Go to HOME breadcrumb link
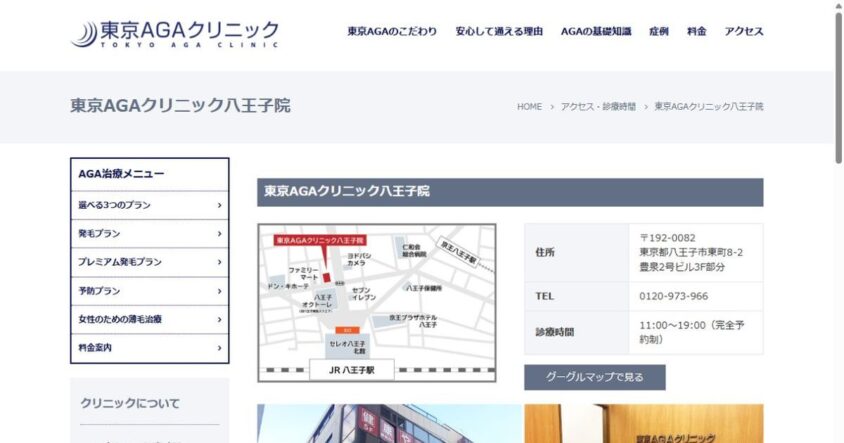This screenshot has width=844, height=443. [x=529, y=107]
